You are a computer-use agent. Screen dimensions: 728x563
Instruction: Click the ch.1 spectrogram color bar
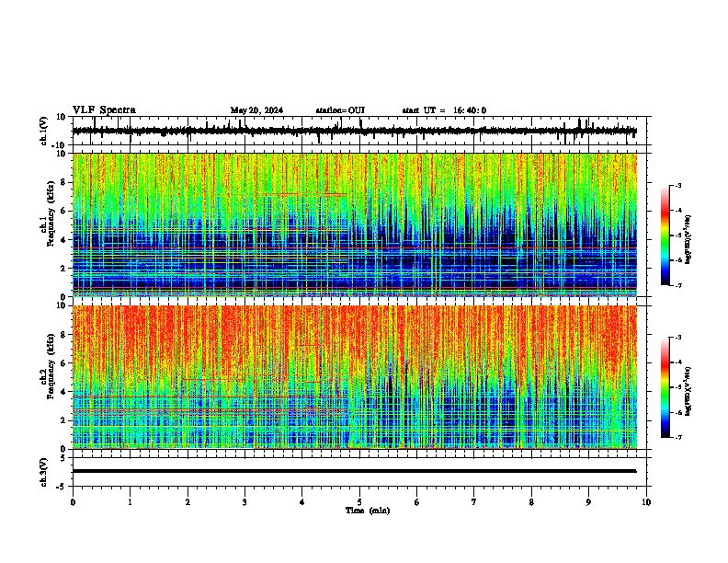point(665,236)
